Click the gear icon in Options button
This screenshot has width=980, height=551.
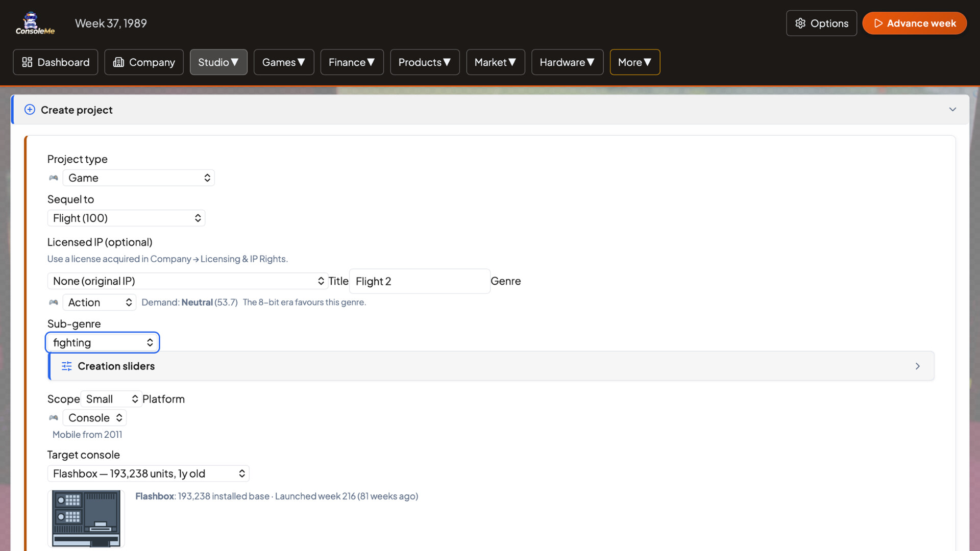click(800, 23)
